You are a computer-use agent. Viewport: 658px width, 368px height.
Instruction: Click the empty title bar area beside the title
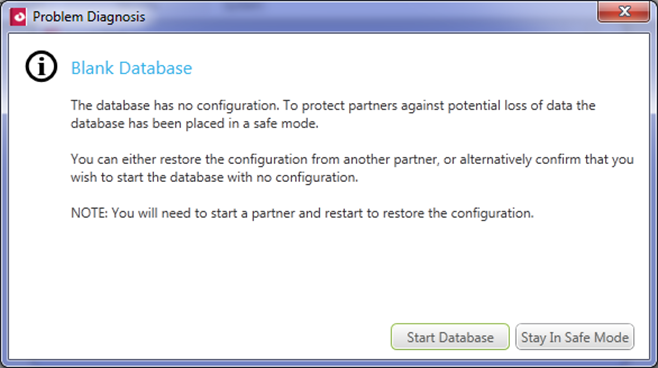369,17
